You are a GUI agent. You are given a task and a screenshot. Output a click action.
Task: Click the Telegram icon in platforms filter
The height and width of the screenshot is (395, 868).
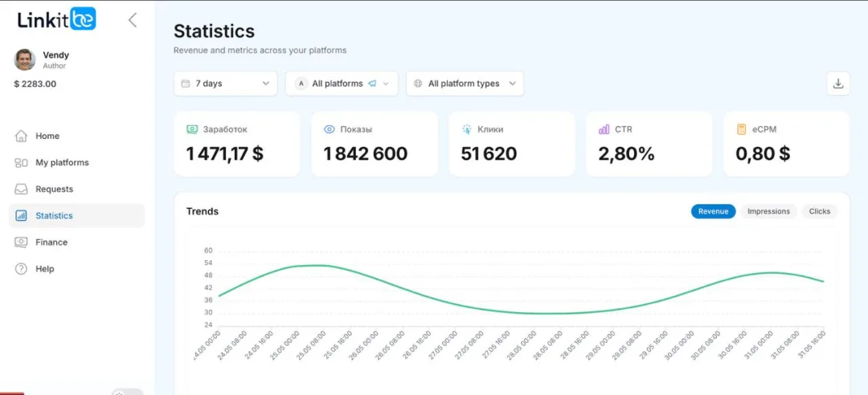[x=373, y=83]
